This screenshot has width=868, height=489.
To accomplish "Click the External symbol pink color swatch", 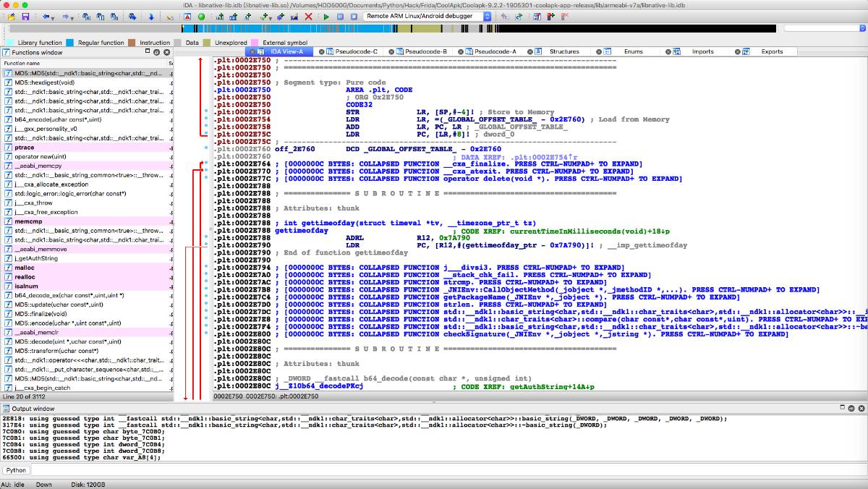I will [255, 43].
